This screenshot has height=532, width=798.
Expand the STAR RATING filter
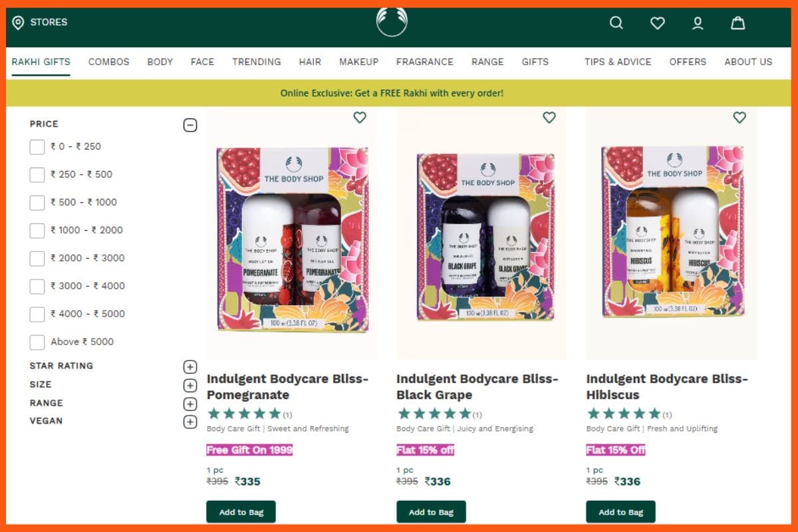pos(190,366)
